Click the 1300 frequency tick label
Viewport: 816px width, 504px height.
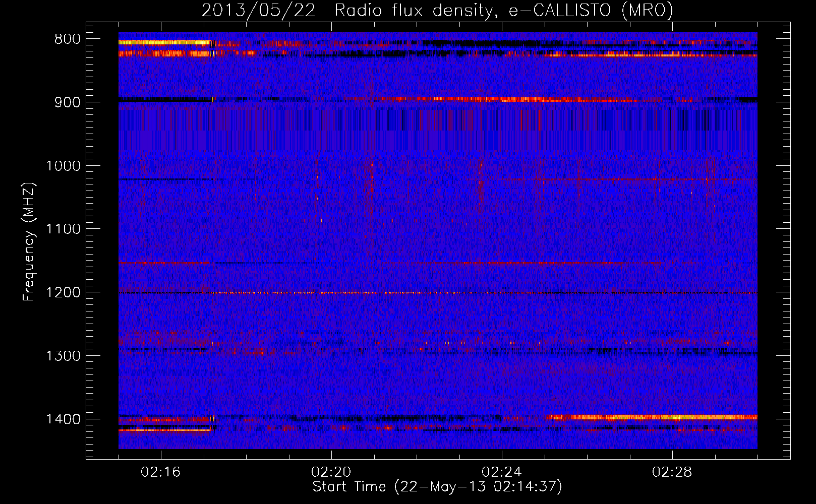tap(64, 356)
